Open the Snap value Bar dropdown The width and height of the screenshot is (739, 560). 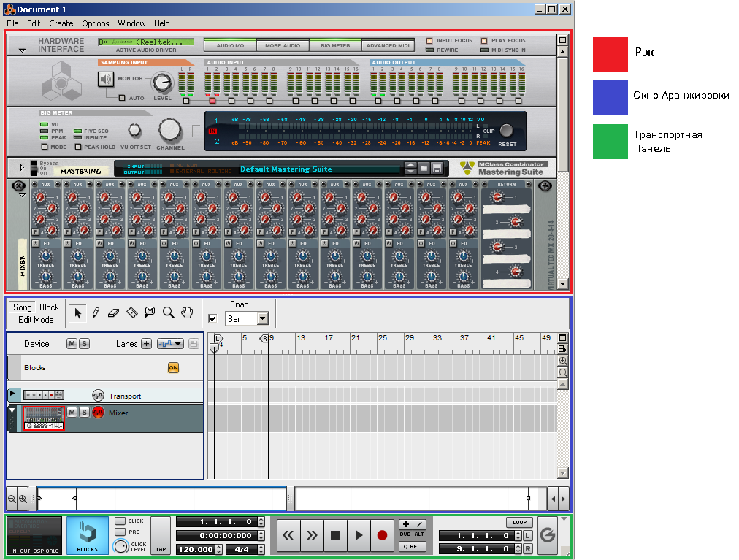tap(263, 319)
